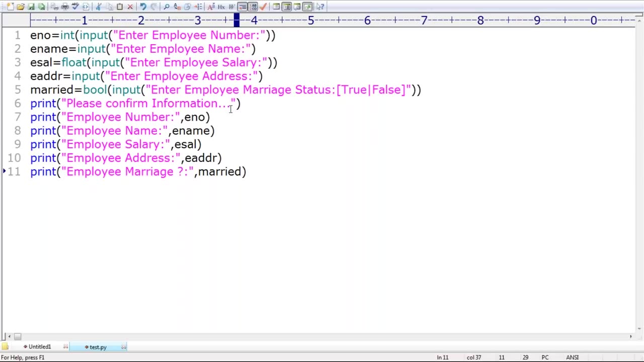Click the Copy toolbar icon
This screenshot has width=644, height=362.
[110, 7]
